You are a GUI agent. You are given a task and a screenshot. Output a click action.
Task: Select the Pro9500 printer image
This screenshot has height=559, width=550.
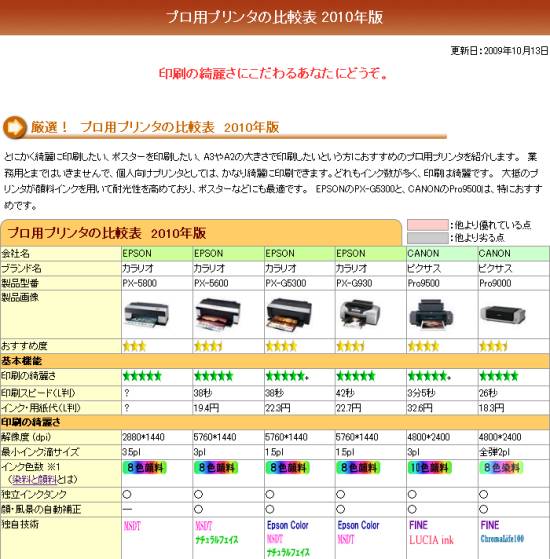[x=431, y=314]
